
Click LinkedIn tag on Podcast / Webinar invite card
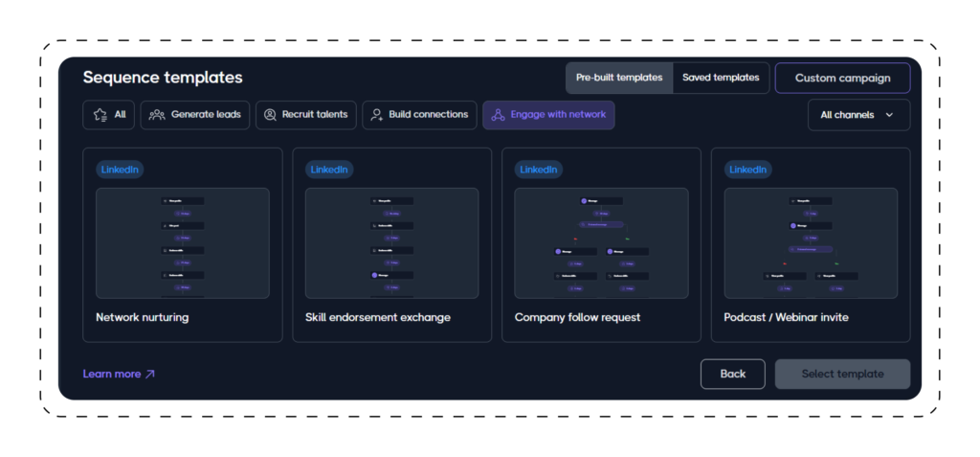coord(747,170)
